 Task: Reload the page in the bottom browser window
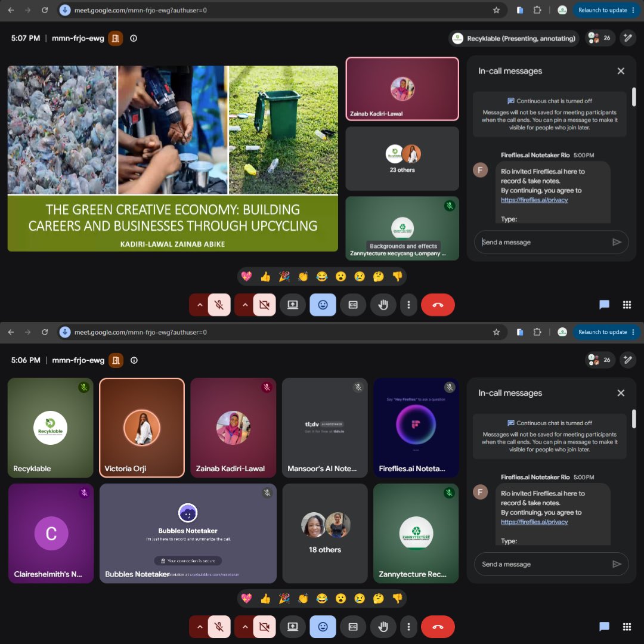tap(44, 332)
